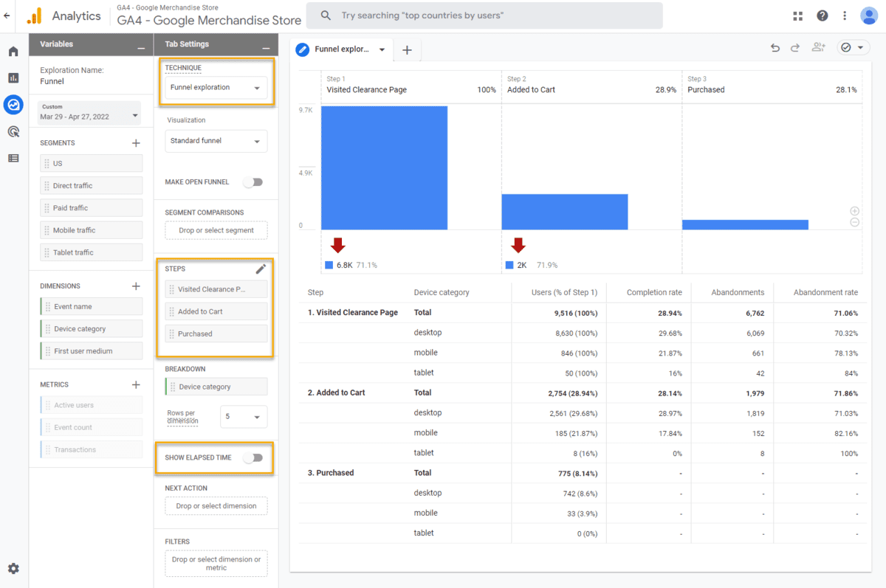Open the Configure icon in left sidebar
886x588 pixels.
[13, 158]
